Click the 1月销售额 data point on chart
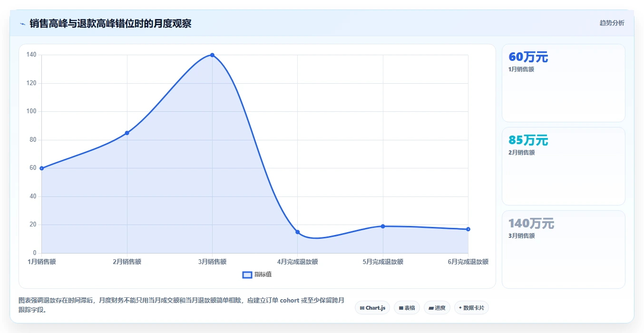Viewport: 644px width, 333px height. [42, 168]
